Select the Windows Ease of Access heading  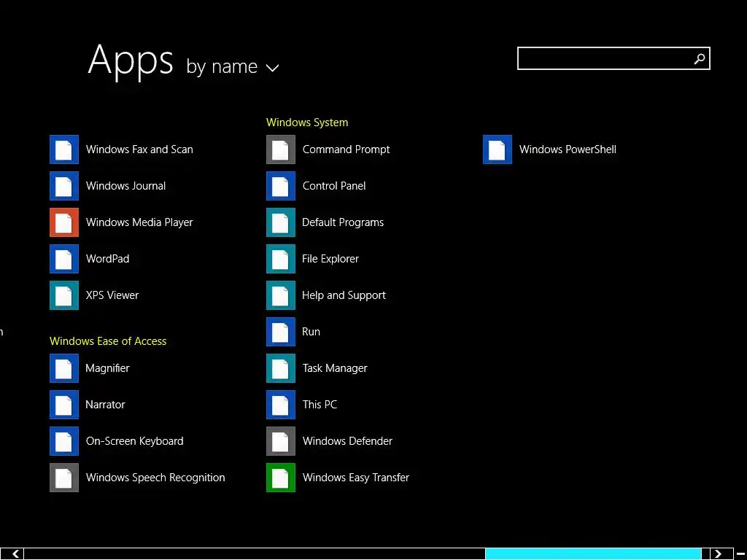108,341
